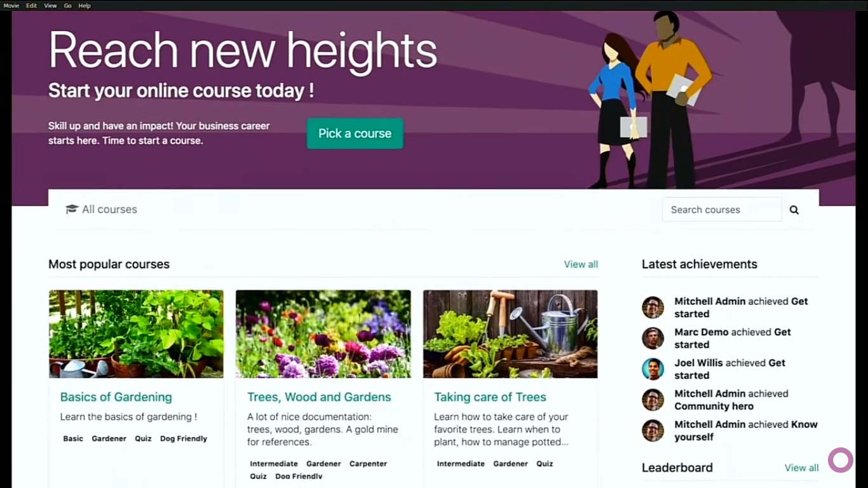Open the Basics of Gardening course title

click(x=116, y=397)
